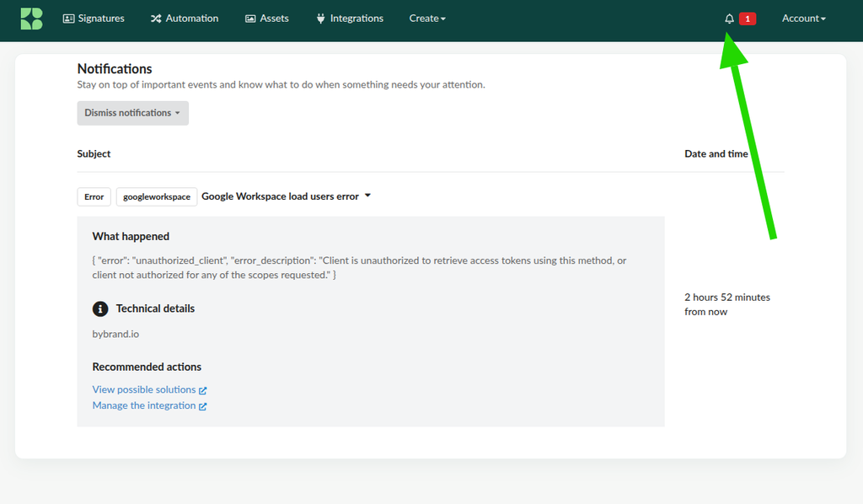Viewport: 863px width, 504px height.
Task: Click the googleworkspace tag
Action: tap(157, 197)
